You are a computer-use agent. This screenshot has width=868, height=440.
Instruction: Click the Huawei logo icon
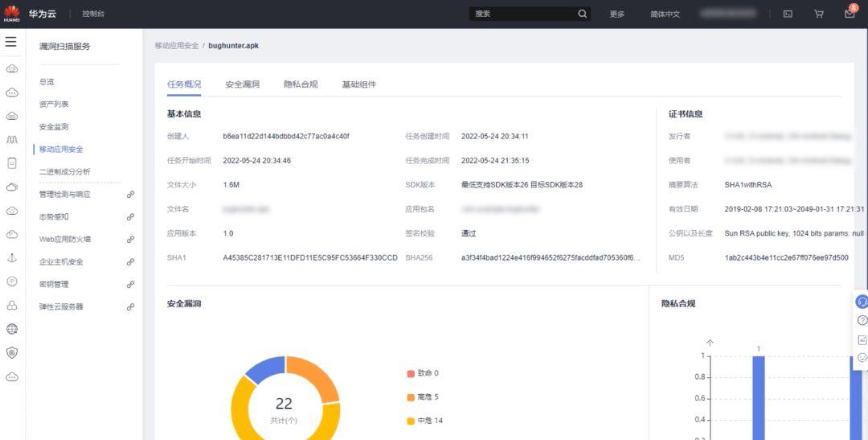coord(11,14)
